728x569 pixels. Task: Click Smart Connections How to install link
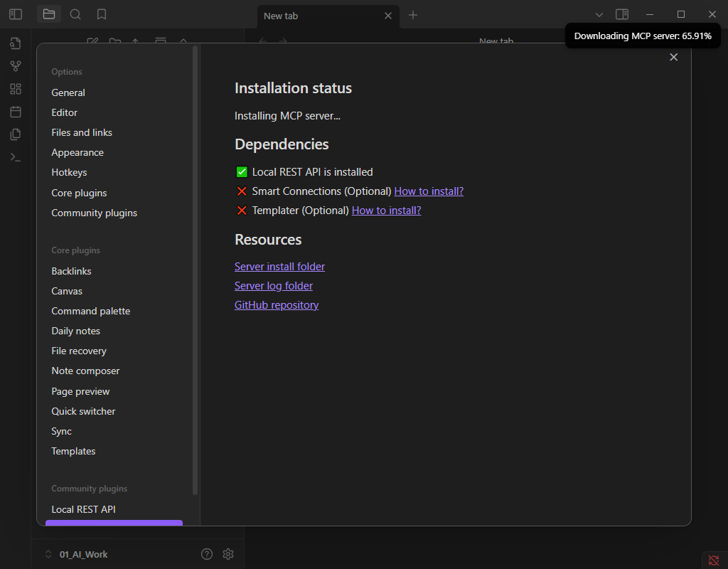(x=429, y=191)
